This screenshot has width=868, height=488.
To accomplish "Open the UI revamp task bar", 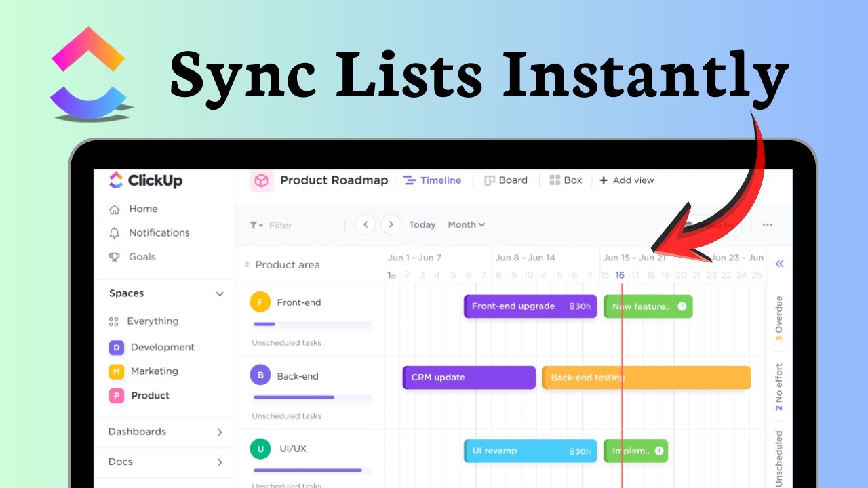I will (530, 451).
